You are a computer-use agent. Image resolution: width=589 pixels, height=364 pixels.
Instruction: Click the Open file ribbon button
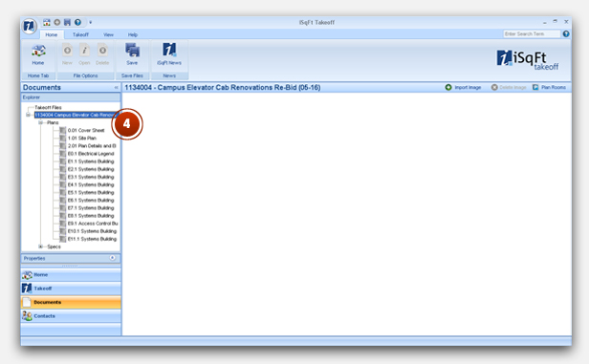84,54
